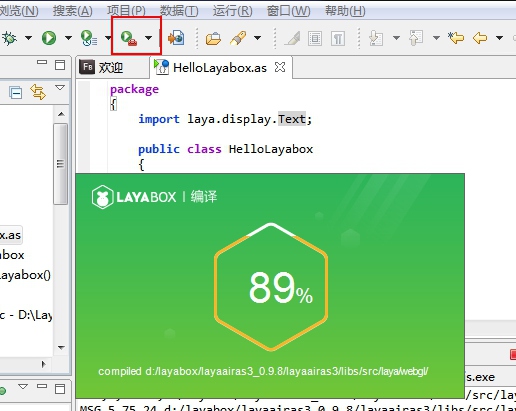Open the 运行(R) menu
516x411 pixels.
[233, 11]
